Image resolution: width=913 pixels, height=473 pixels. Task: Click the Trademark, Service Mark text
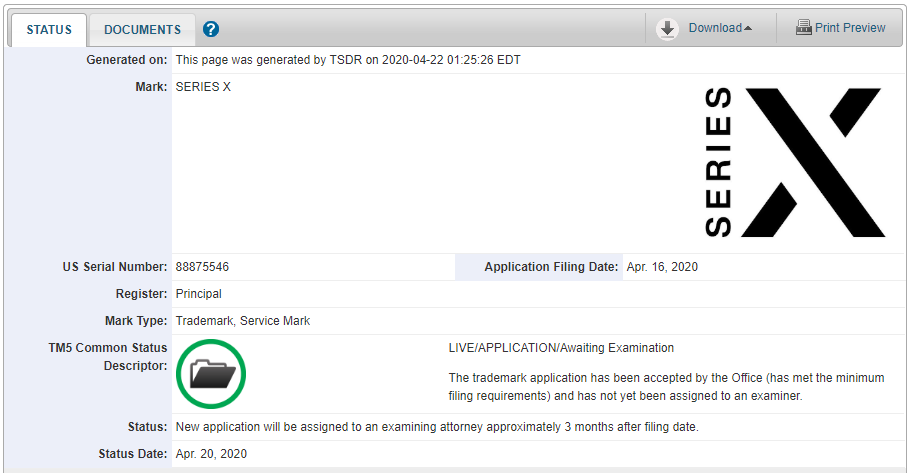click(x=243, y=321)
